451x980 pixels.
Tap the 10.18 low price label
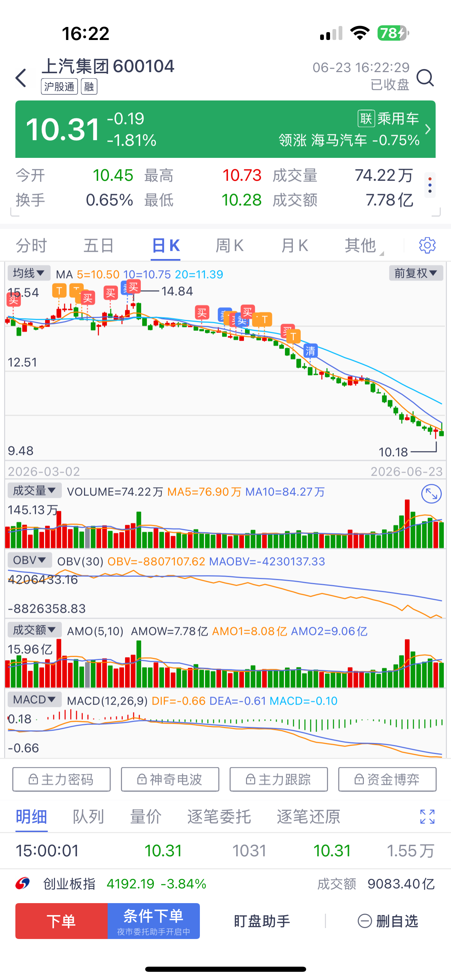click(393, 452)
